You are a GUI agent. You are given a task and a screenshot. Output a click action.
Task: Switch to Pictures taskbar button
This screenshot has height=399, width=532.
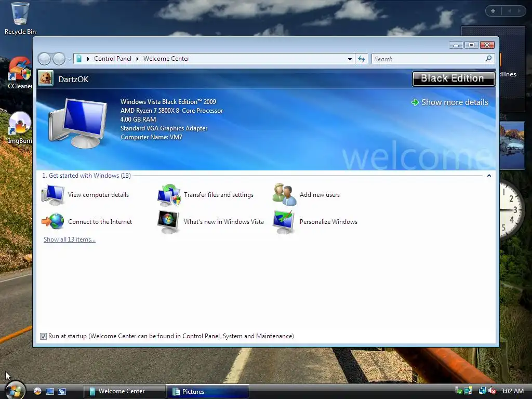point(208,391)
